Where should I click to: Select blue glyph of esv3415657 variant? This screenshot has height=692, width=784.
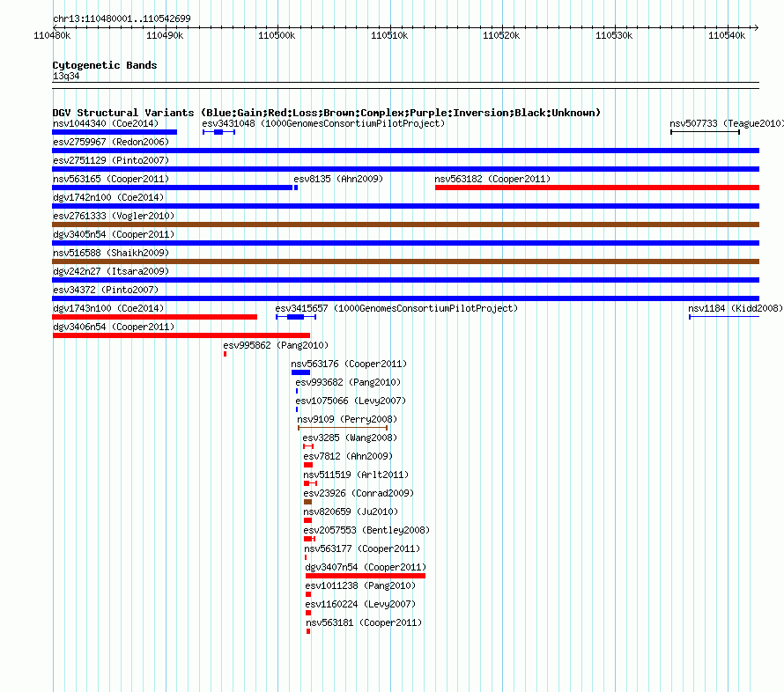point(296,317)
